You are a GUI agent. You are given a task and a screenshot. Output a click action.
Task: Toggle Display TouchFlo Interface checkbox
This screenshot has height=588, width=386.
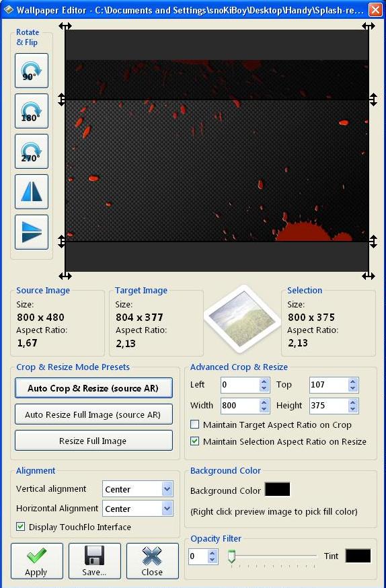tap(21, 527)
